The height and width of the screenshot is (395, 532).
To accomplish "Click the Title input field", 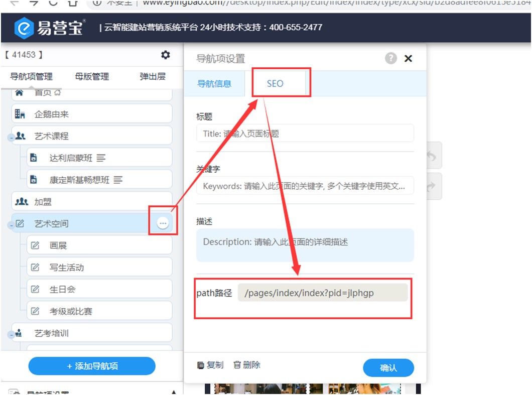I will [x=305, y=134].
